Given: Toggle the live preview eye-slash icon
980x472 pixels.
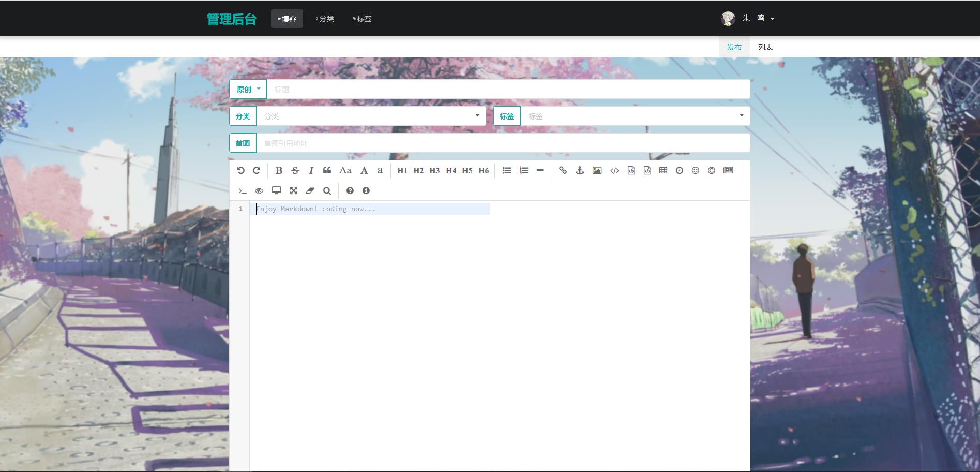Looking at the screenshot, I should coord(259,190).
